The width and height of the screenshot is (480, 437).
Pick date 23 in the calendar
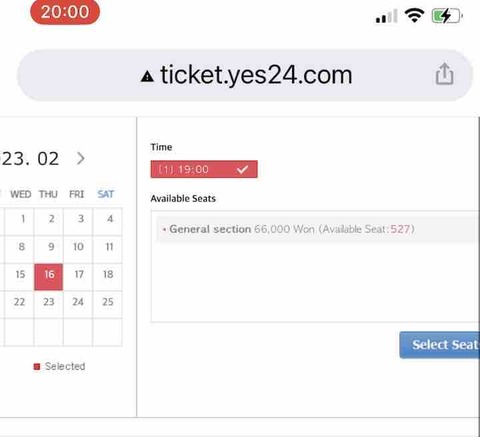coord(49,302)
